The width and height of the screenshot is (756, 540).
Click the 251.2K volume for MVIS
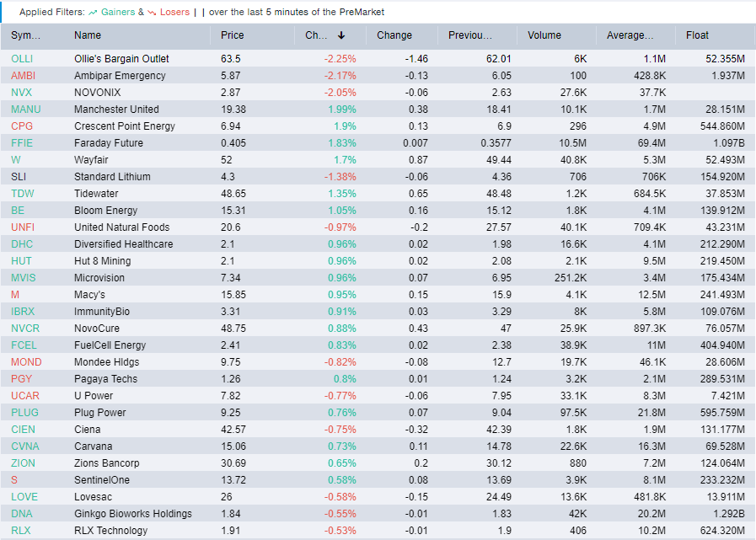(x=571, y=278)
